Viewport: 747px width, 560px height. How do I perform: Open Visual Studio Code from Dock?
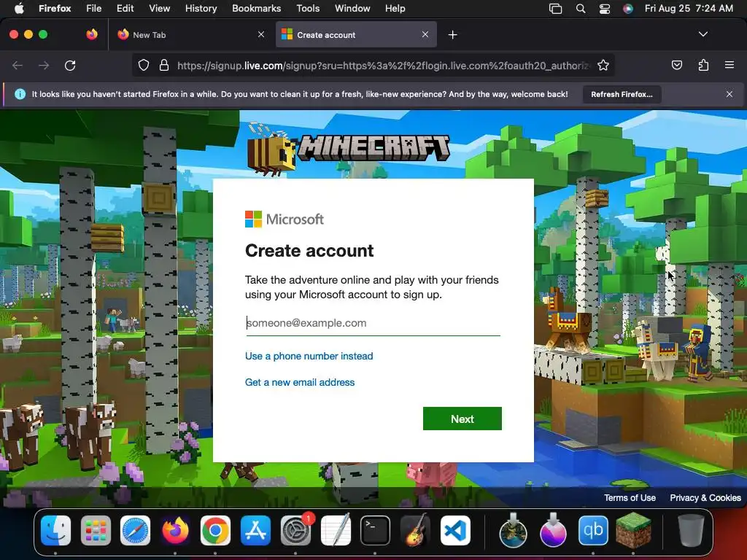[x=455, y=530]
